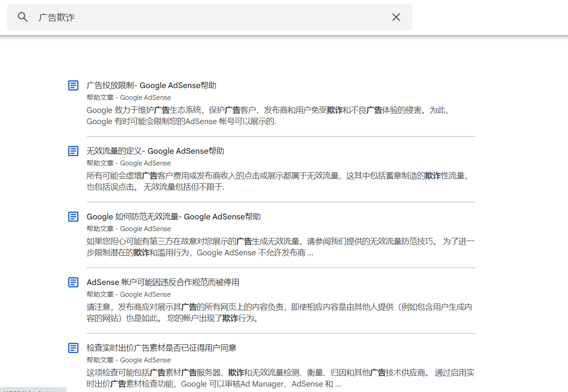The height and width of the screenshot is (392, 568).
Task: Open the 广告投放限制 help article
Action: point(152,85)
